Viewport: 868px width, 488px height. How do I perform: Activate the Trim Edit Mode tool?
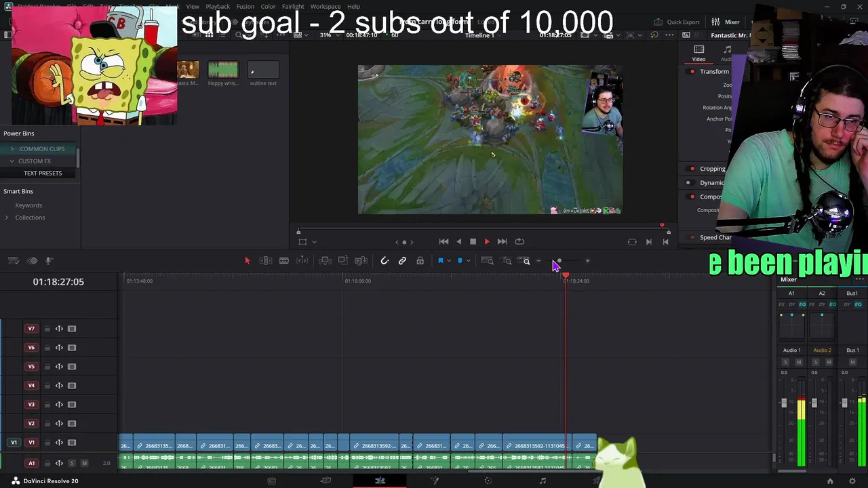(x=266, y=261)
